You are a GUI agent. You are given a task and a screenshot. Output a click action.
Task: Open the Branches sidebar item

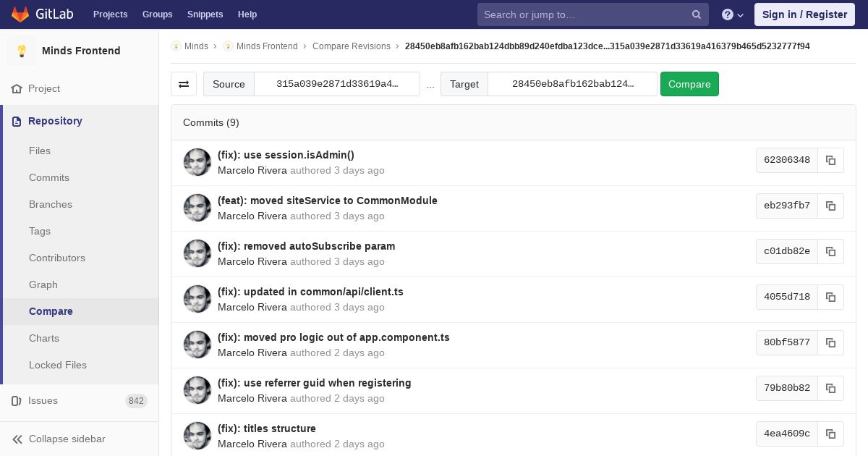51,204
